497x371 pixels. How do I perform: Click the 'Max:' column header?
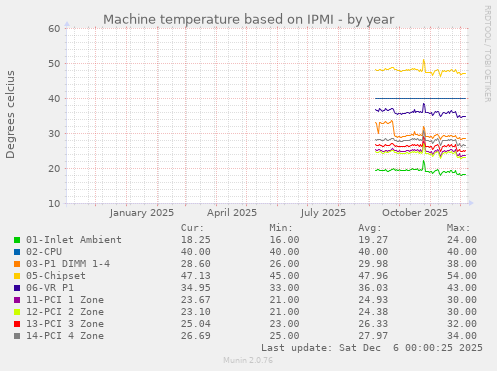pos(458,228)
